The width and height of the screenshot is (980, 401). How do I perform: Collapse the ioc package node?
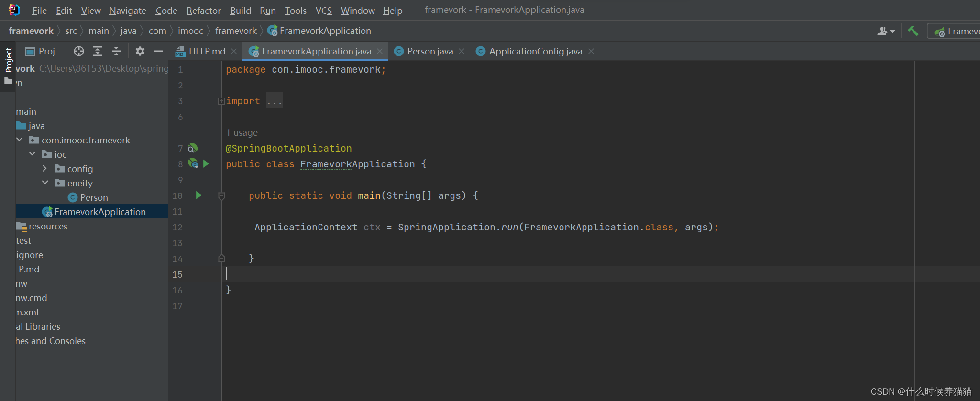click(33, 154)
